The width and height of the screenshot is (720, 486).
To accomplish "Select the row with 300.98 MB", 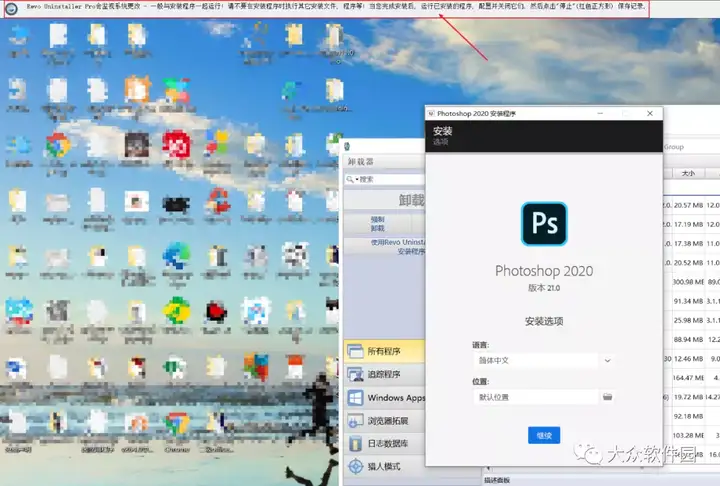I will tap(691, 282).
